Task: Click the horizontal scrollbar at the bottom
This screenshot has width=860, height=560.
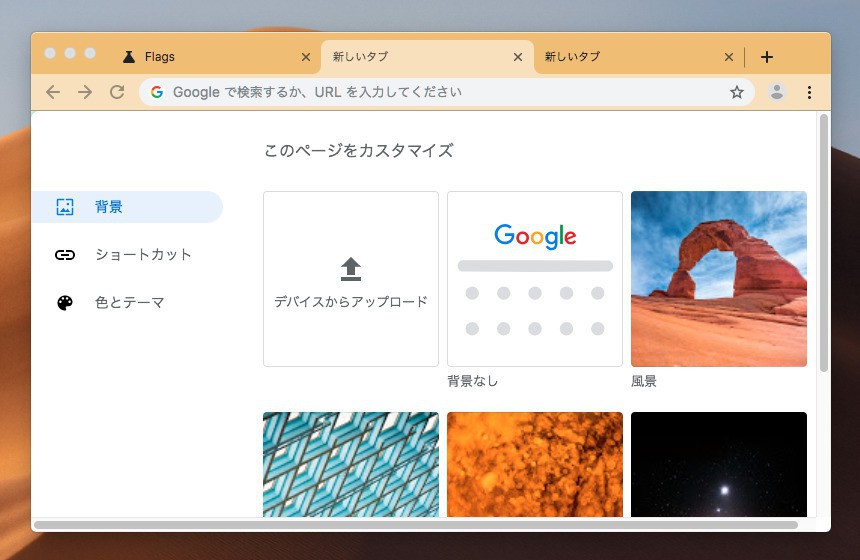Action: [416, 525]
